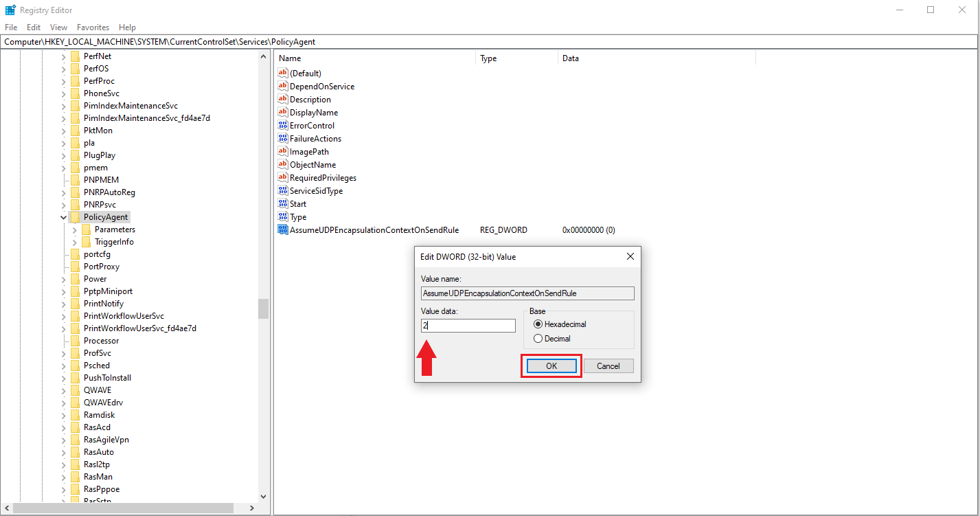The width and height of the screenshot is (980, 516).
Task: Select the Decimal base radio button
Action: [538, 339]
